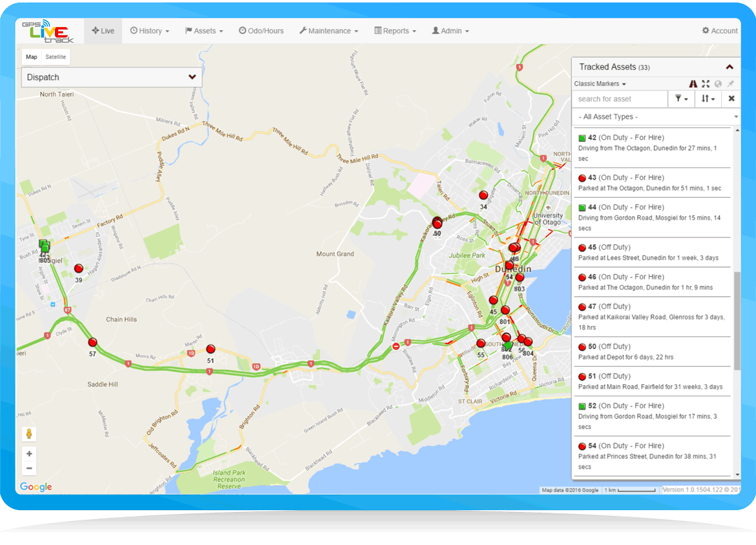Open the History menu

pyautogui.click(x=150, y=31)
